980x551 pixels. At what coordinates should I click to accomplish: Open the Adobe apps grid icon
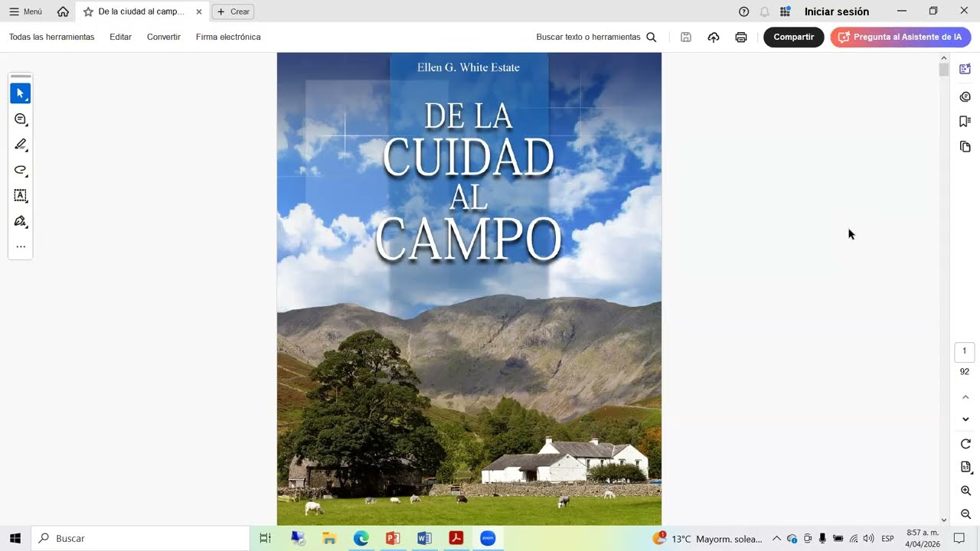coord(785,11)
